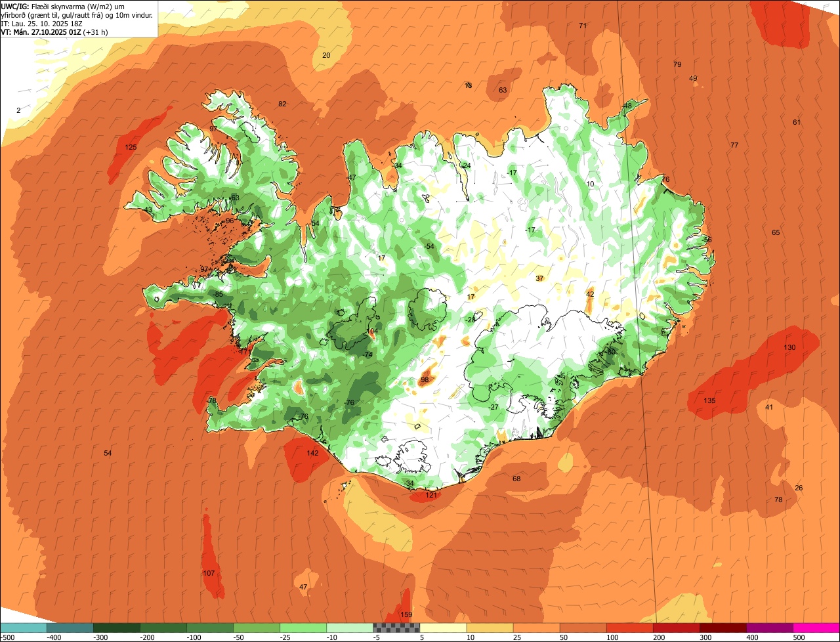
Task: Click the map value '107' in the southwest sea
Action: [x=209, y=573]
